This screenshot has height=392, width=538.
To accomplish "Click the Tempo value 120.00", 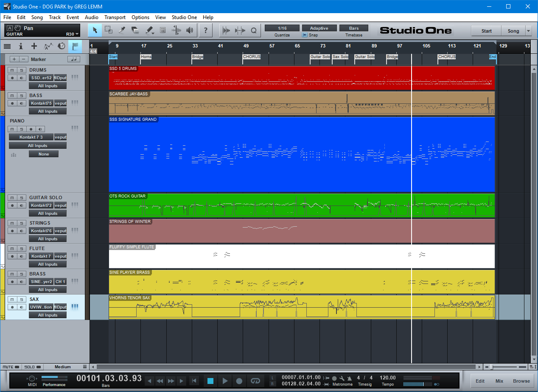I will 388,378.
